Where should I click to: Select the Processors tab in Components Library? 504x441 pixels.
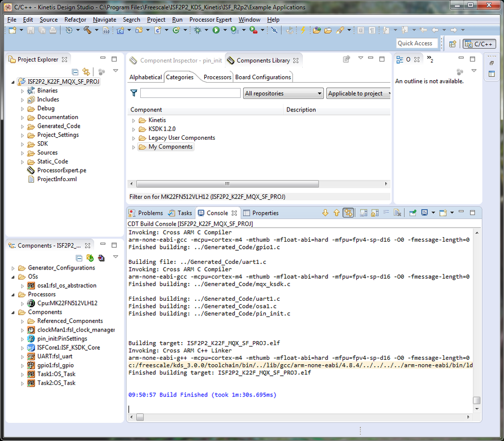pyautogui.click(x=217, y=77)
